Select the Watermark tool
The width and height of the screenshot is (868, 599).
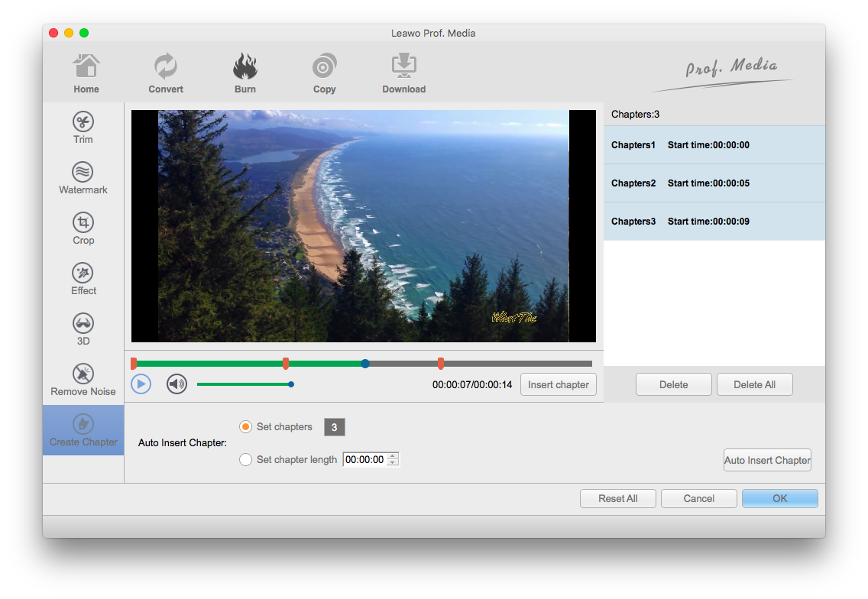(x=83, y=178)
